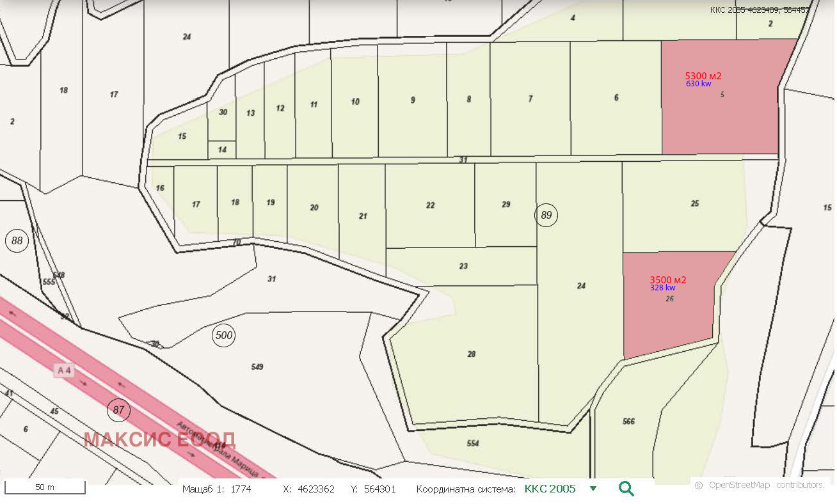Click the X coordinate value 4623362
Image resolution: width=837 pixels, height=504 pixels.
316,489
